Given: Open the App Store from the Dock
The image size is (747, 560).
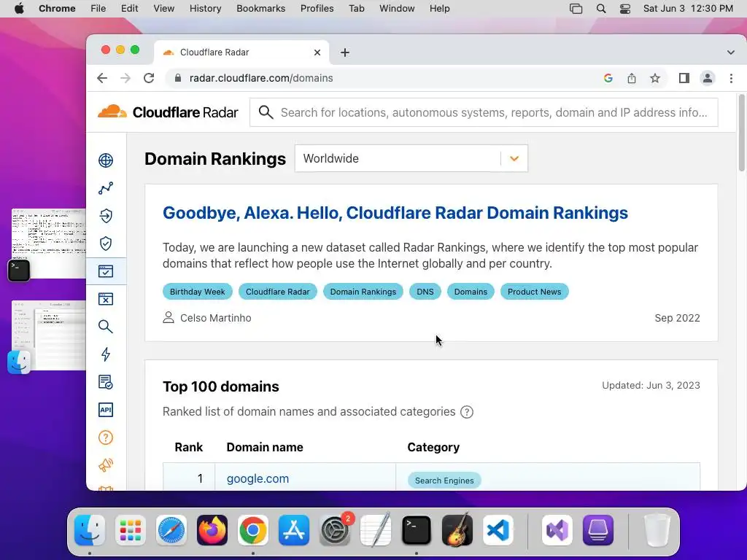Looking at the screenshot, I should [x=294, y=530].
